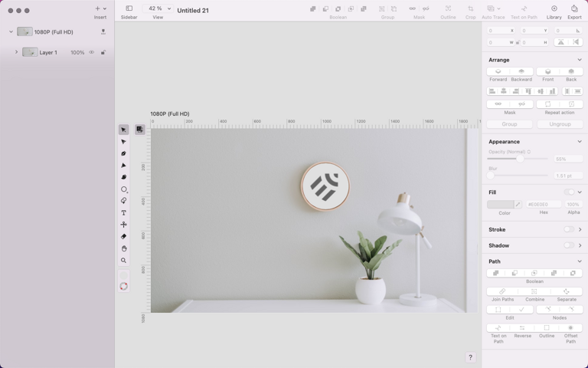This screenshot has width=588, height=368.
Task: Open the Auto Trace dropdown arrow
Action: 498,8
